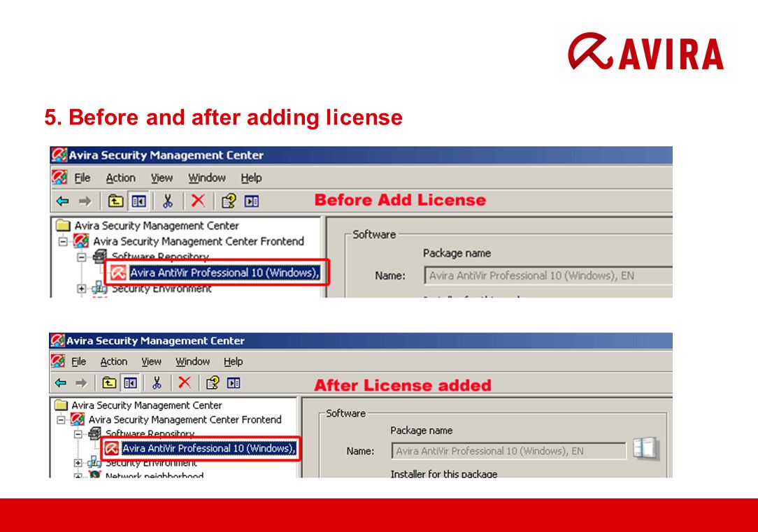Click the Up one level folder icon in upper toolbar

pyautogui.click(x=115, y=201)
